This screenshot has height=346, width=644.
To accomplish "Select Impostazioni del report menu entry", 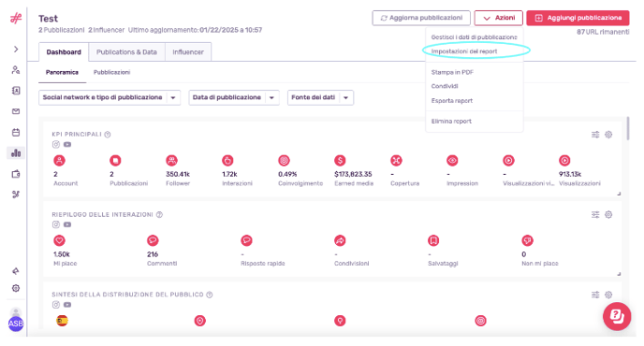I will (464, 51).
